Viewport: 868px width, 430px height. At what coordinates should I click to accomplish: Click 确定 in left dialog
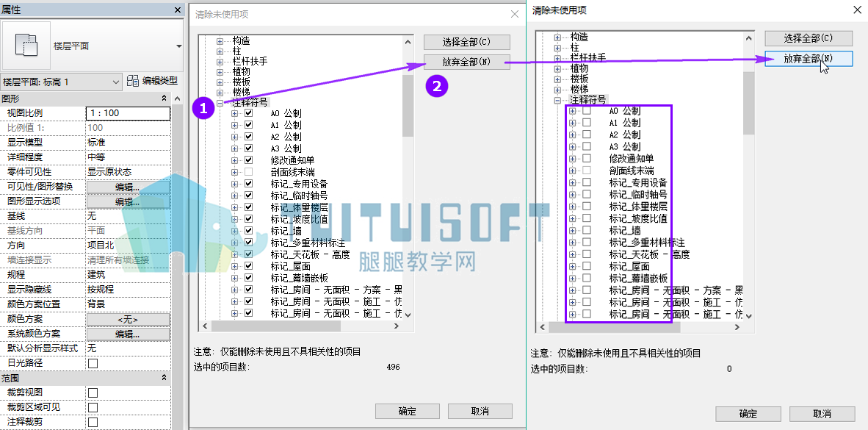click(x=407, y=411)
